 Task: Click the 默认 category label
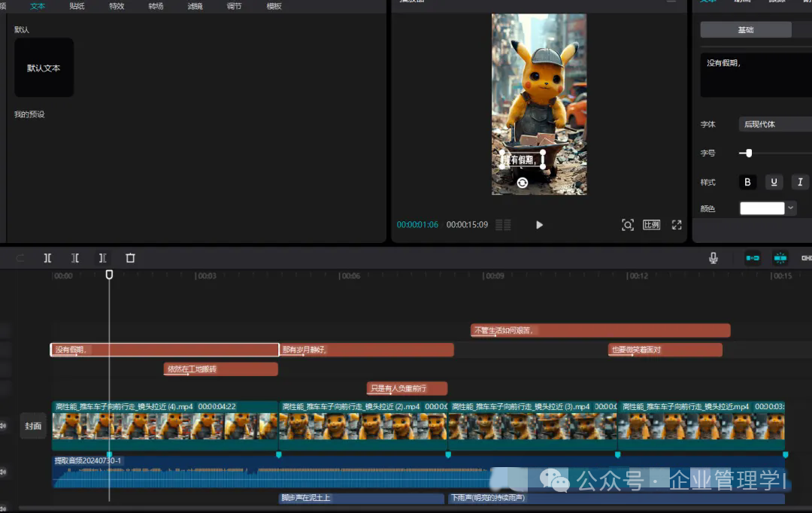tap(22, 29)
